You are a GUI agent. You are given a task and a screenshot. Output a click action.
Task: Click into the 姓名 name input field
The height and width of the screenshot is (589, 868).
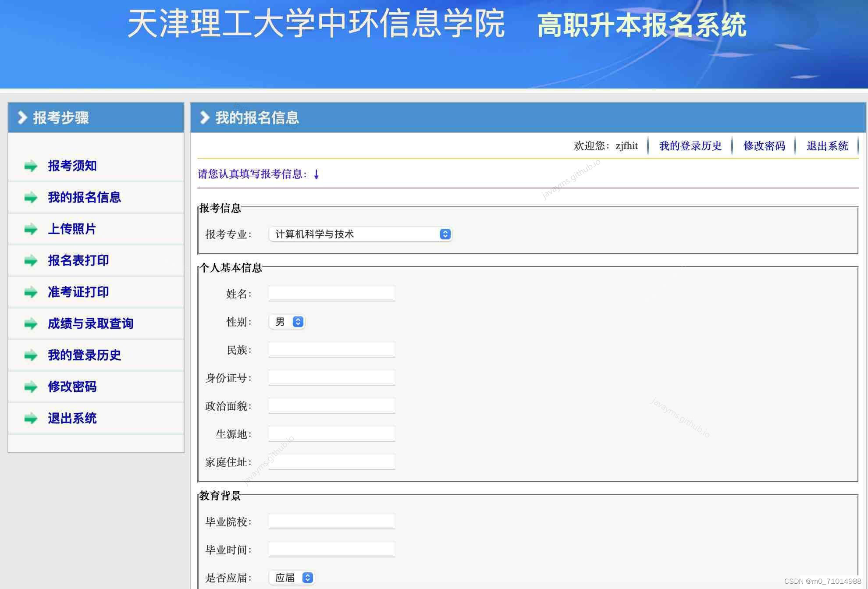click(x=331, y=293)
